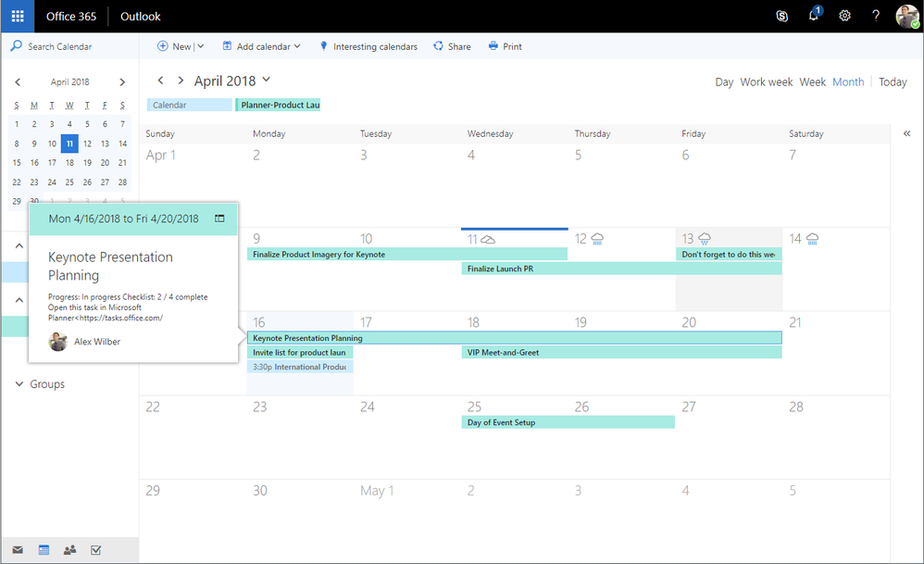Click Share in the toolbar
The height and width of the screenshot is (564, 924).
click(x=452, y=46)
